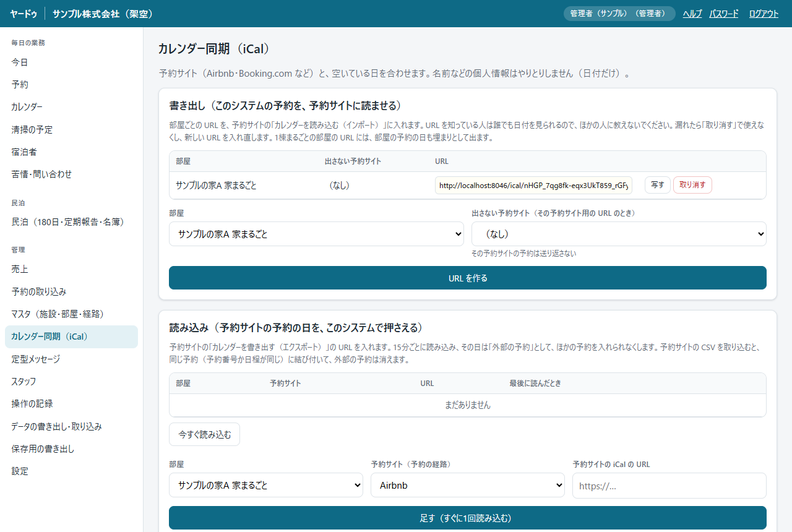Go to 予約の取り込み page
This screenshot has width=792, height=532.
pos(71,291)
